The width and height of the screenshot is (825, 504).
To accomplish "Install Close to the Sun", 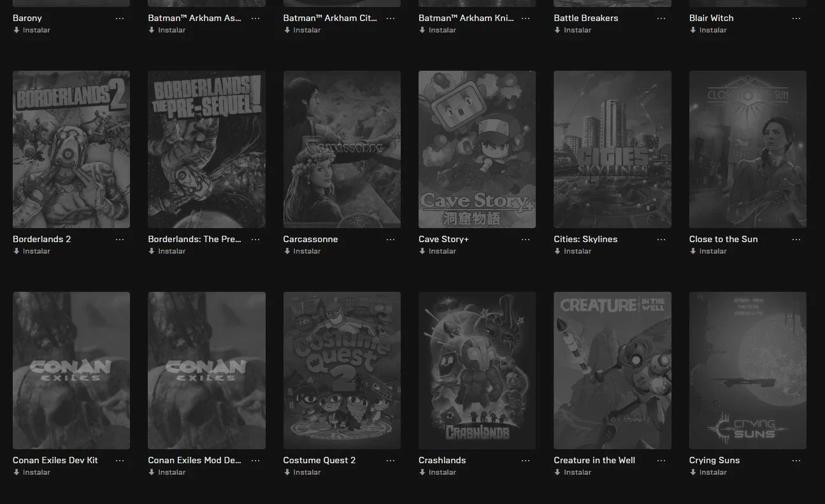I will click(708, 251).
